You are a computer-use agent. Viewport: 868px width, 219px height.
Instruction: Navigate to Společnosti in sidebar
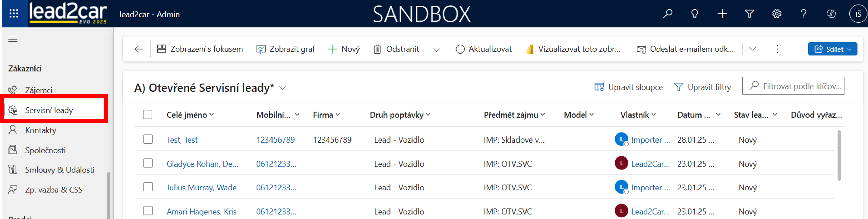(45, 150)
